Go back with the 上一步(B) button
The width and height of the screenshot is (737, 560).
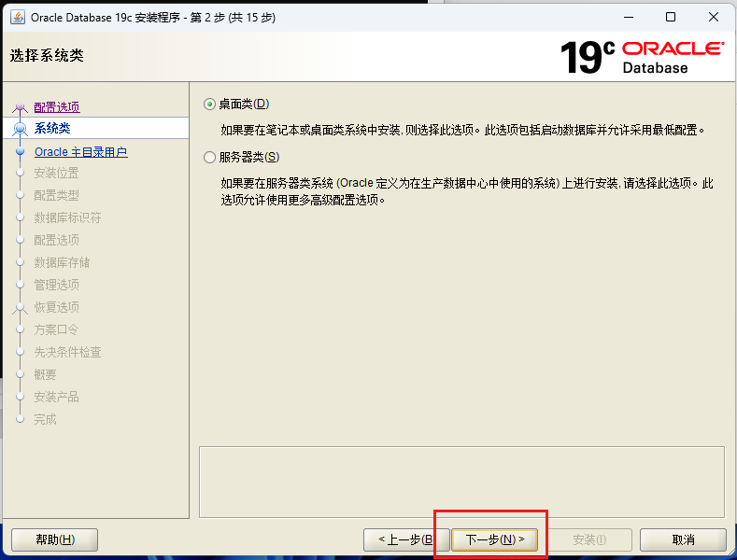click(x=406, y=539)
